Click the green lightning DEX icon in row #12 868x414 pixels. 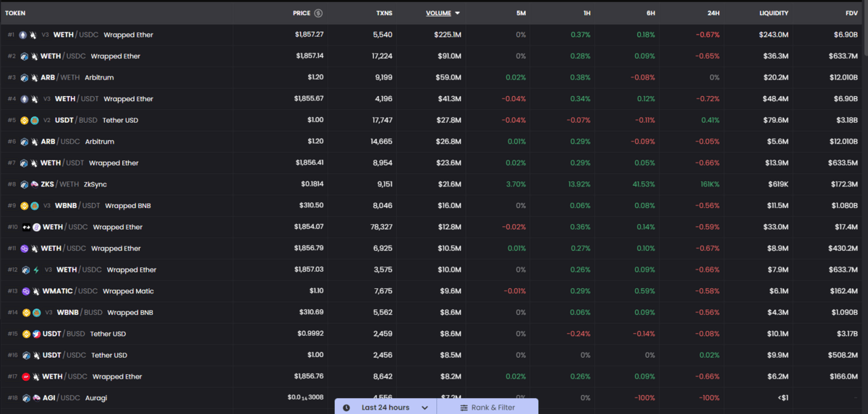(x=35, y=269)
